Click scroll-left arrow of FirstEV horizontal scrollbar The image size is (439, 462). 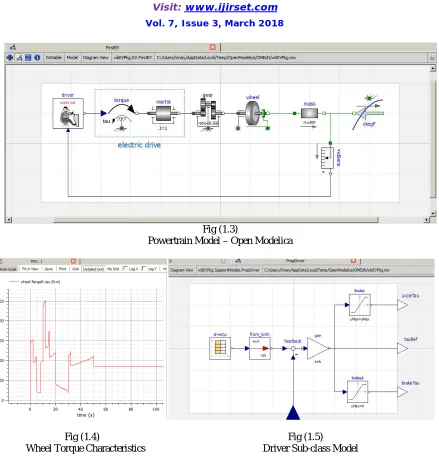pyautogui.click(x=9, y=220)
